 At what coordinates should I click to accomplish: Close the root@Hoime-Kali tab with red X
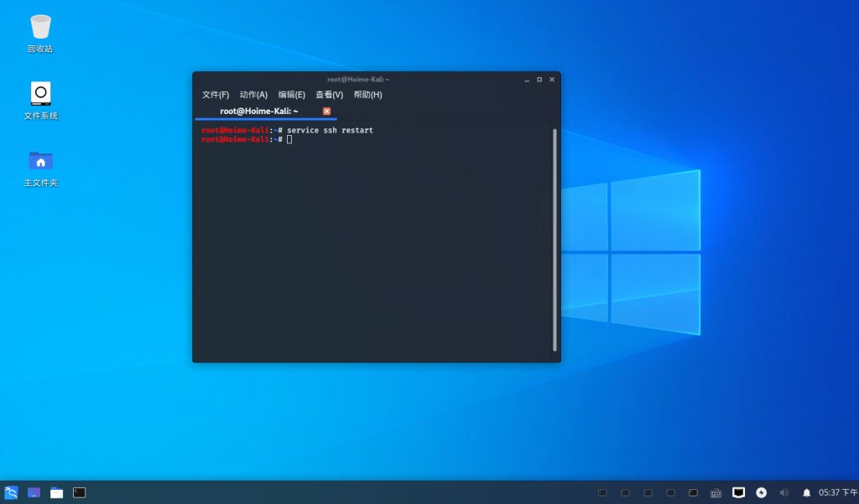(326, 112)
